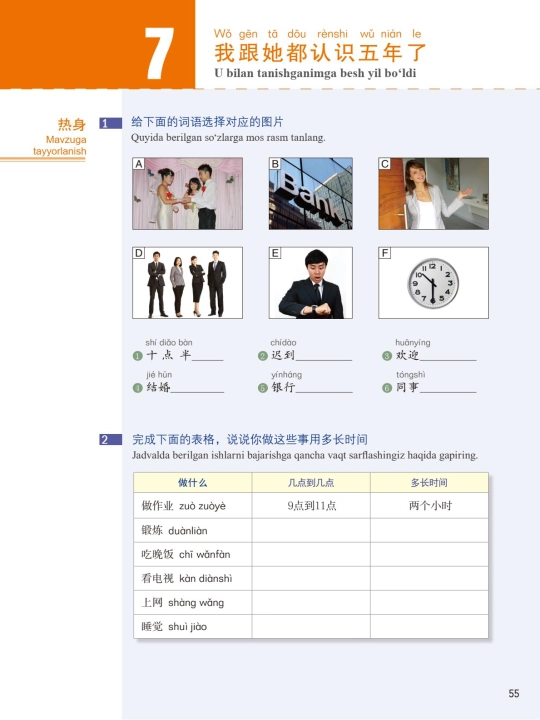Click table cell 看电视 kàn diànshì
Screen dimensions: 540x720
point(192,579)
